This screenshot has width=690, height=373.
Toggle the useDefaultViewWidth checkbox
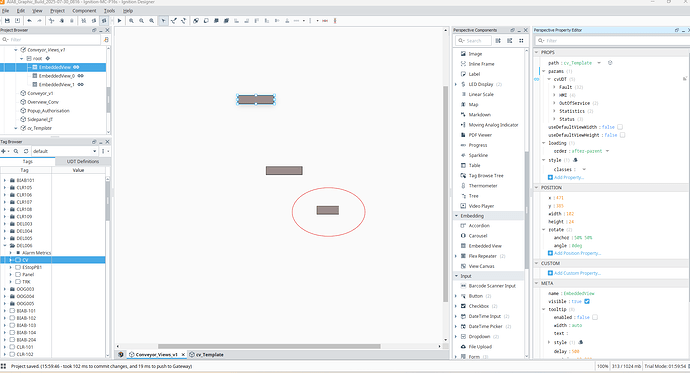[x=620, y=127]
